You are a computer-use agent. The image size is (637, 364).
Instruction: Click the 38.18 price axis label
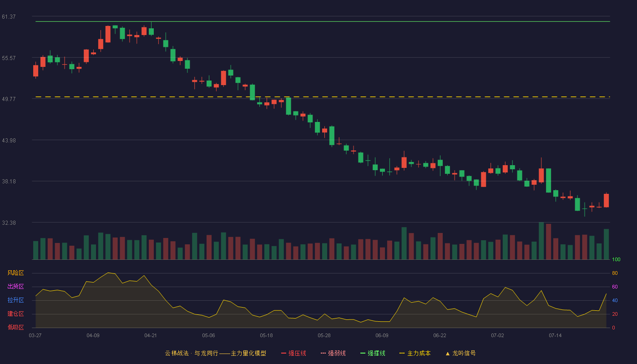click(x=9, y=181)
